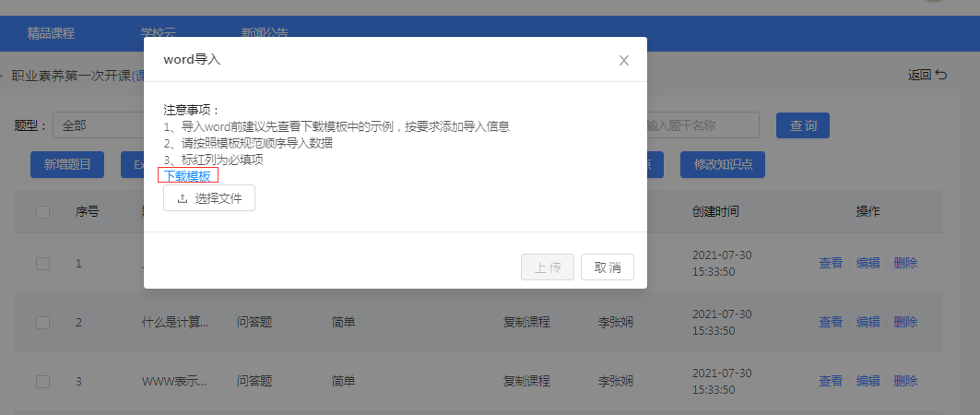Open the 精品课程 nav tab

(x=51, y=33)
